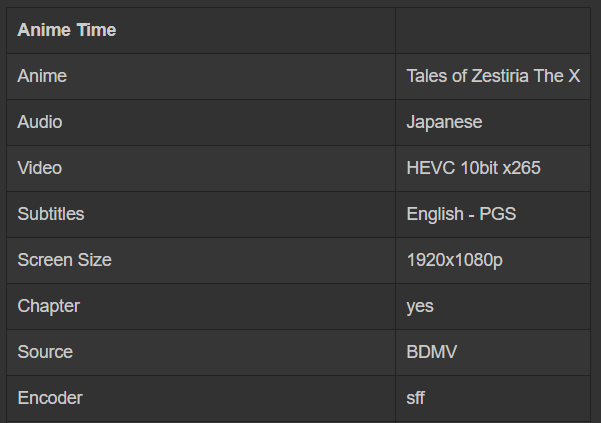Screen dimensions: 601x423
Task: Click the English - PGS subtitles value
Action: 461,214
